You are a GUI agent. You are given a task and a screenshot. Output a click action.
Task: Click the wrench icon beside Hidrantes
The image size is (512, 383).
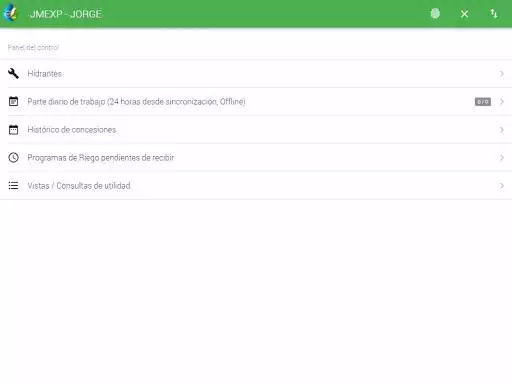click(13, 73)
